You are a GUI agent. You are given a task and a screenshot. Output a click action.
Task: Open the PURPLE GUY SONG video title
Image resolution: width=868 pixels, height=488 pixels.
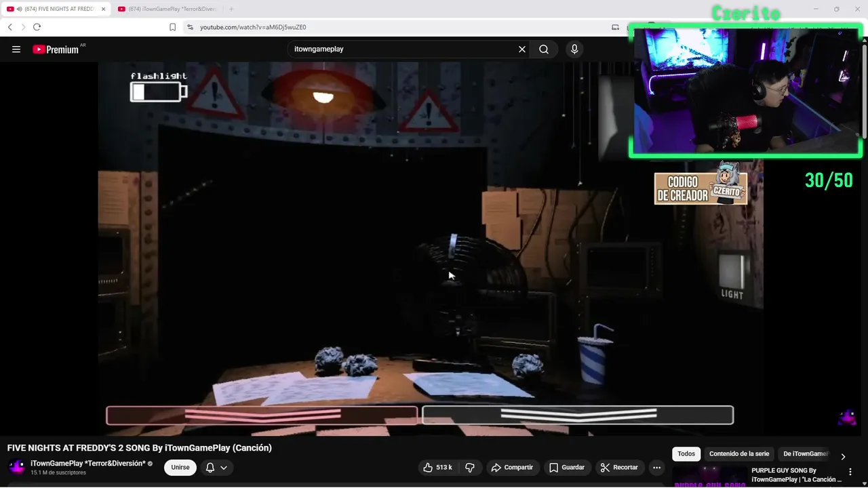tap(796, 475)
